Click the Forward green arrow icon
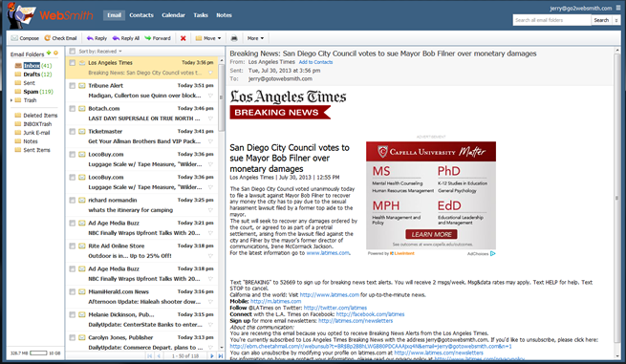 [x=148, y=38]
